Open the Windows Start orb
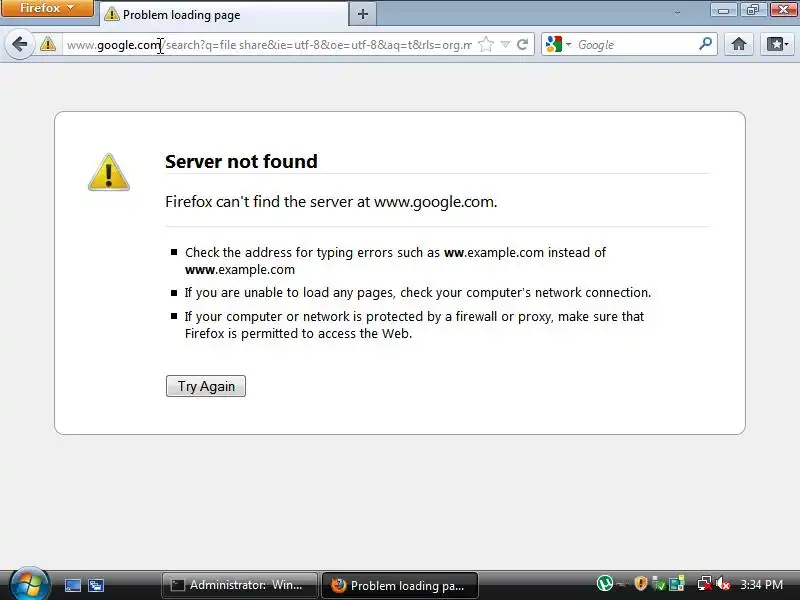The width and height of the screenshot is (800, 600). (30, 584)
